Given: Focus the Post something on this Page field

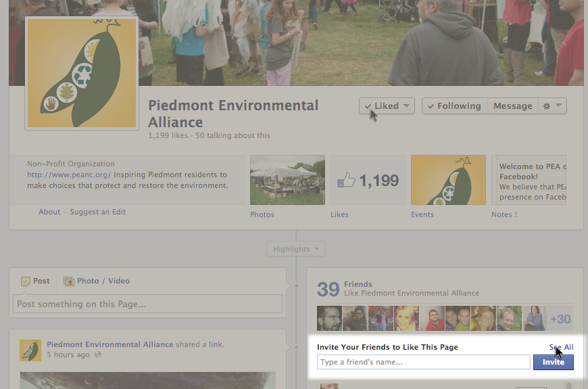Looking at the screenshot, I should [x=148, y=304].
